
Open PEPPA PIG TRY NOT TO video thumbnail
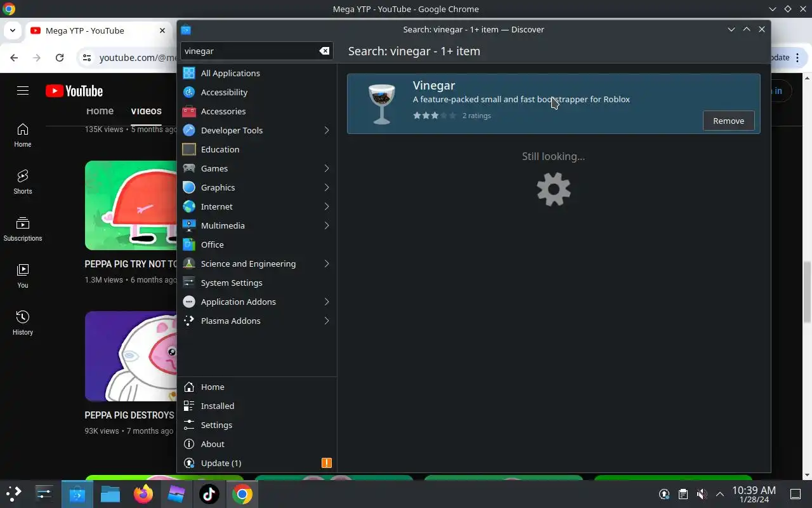(x=131, y=205)
